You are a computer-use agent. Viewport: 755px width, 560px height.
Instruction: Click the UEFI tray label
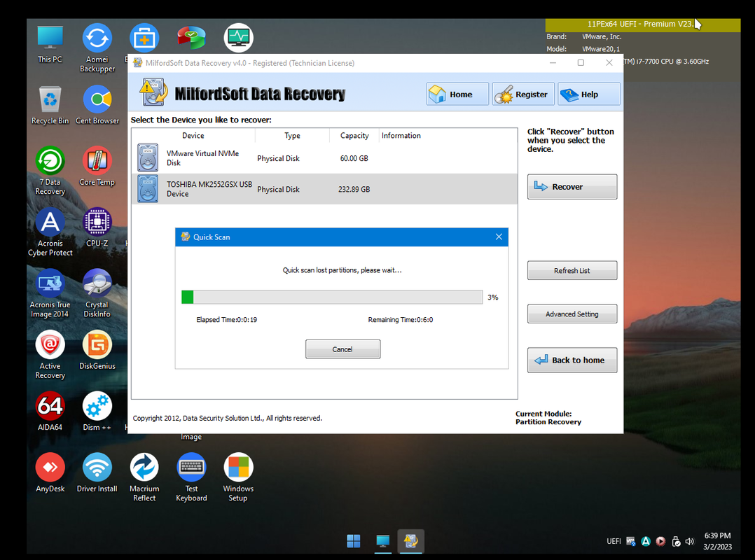[614, 541]
